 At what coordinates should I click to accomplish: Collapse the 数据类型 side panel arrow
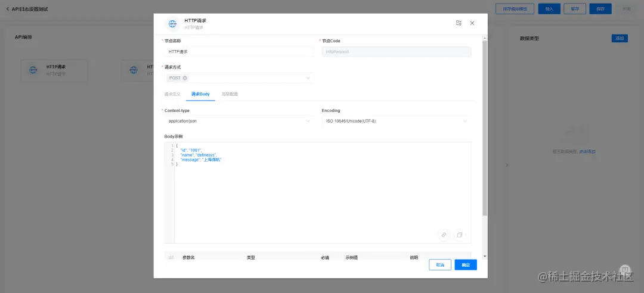[x=506, y=165]
